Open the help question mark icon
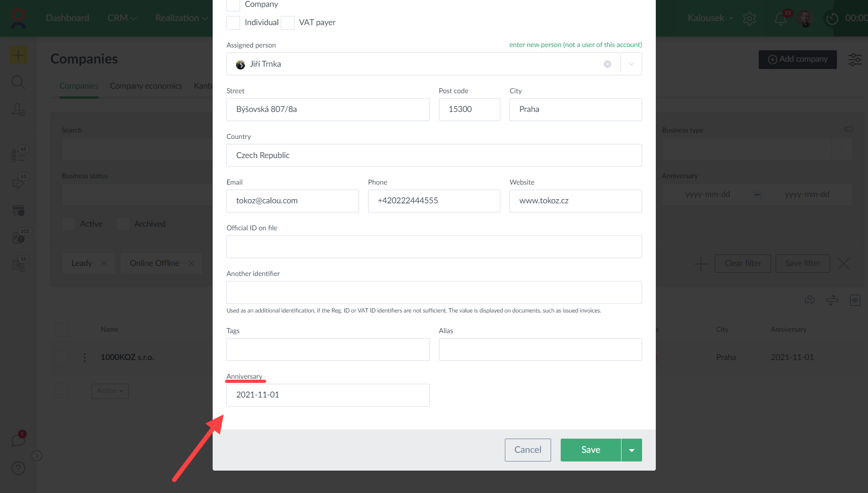The image size is (868, 493). click(x=18, y=468)
